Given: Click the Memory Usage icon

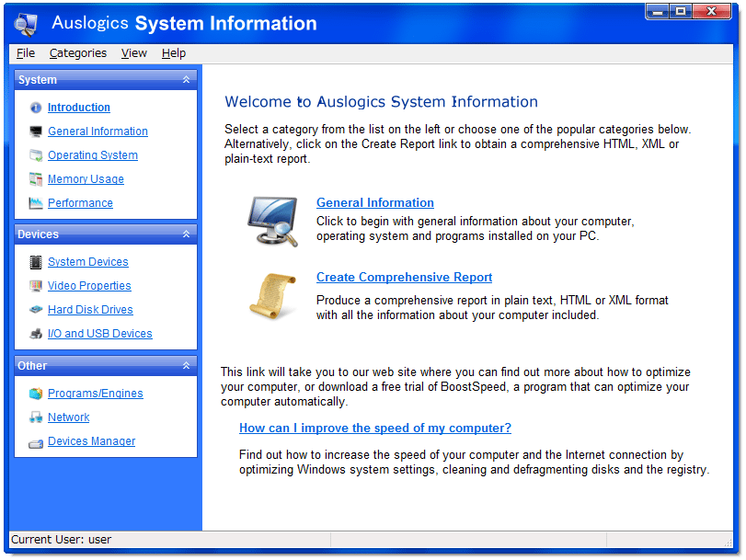Looking at the screenshot, I should [x=36, y=179].
